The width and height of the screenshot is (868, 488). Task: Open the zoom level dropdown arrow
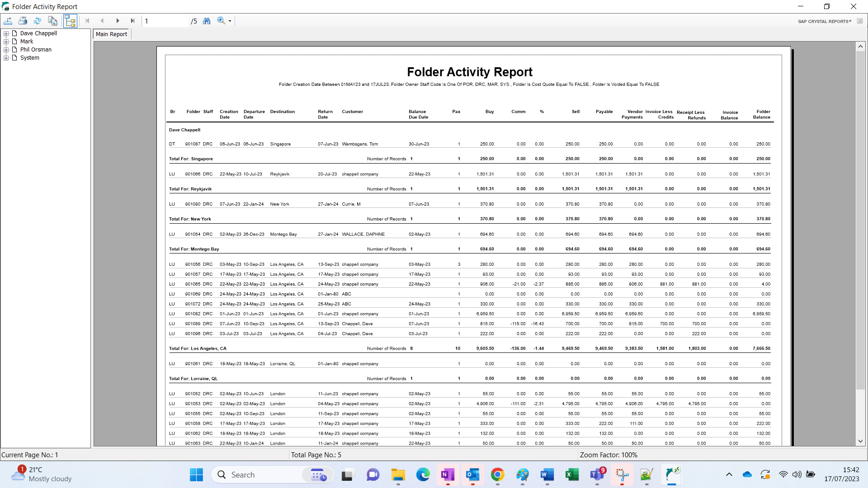(x=230, y=21)
